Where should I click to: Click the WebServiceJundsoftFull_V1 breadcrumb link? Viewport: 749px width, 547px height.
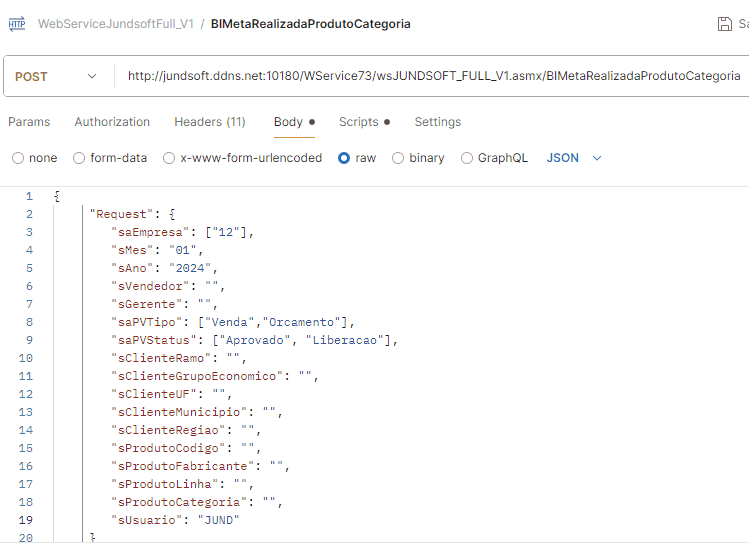pyautogui.click(x=115, y=24)
